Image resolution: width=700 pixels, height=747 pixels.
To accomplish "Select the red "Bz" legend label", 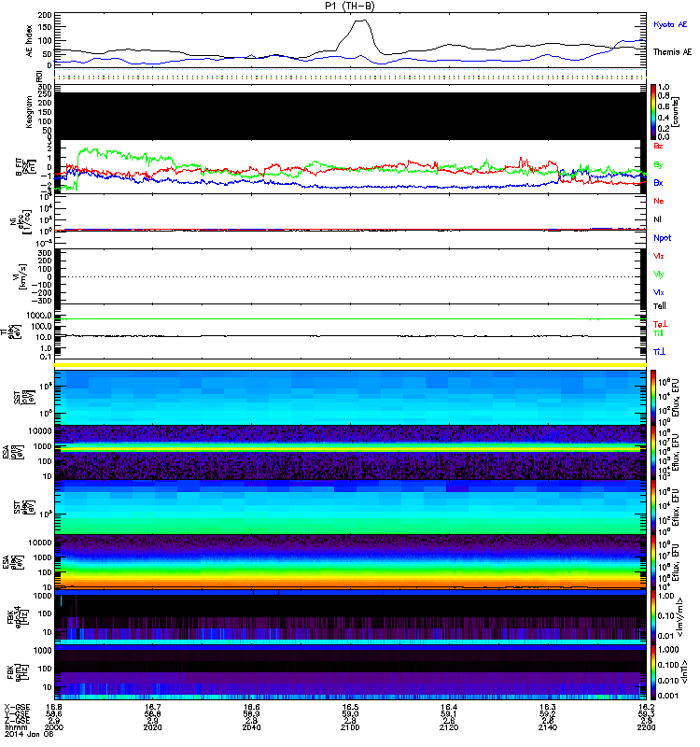I will click(x=658, y=147).
